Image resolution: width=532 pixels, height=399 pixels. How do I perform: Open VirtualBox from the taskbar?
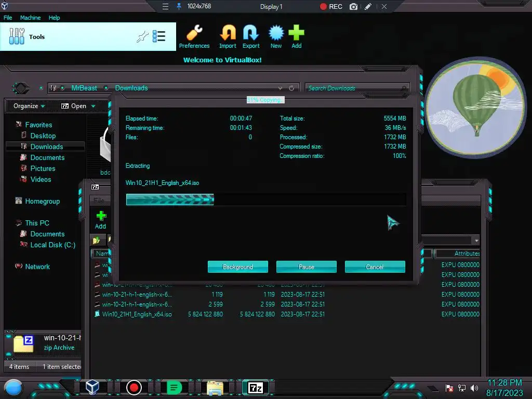tap(92, 387)
